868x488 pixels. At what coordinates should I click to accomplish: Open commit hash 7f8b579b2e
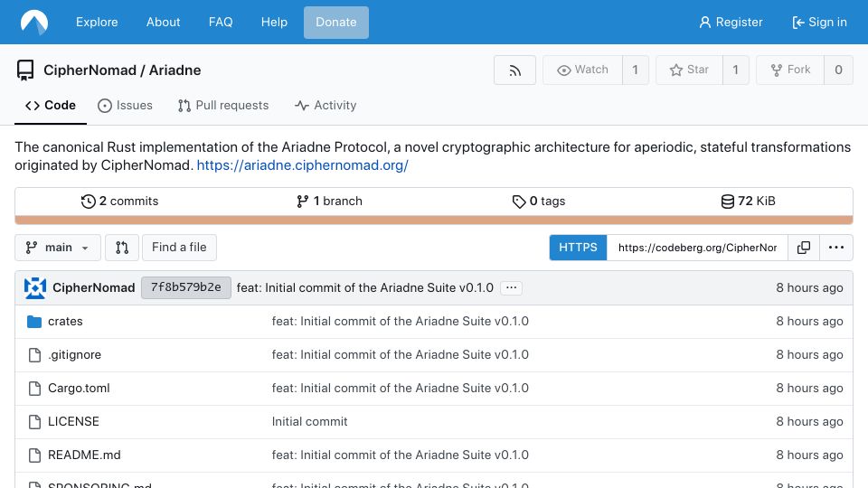[x=186, y=287]
